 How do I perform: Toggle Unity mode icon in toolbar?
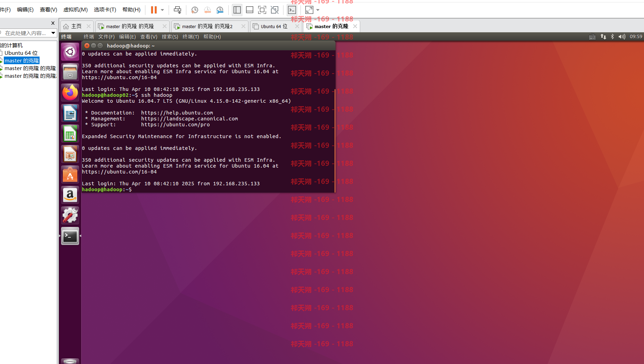pos(274,10)
